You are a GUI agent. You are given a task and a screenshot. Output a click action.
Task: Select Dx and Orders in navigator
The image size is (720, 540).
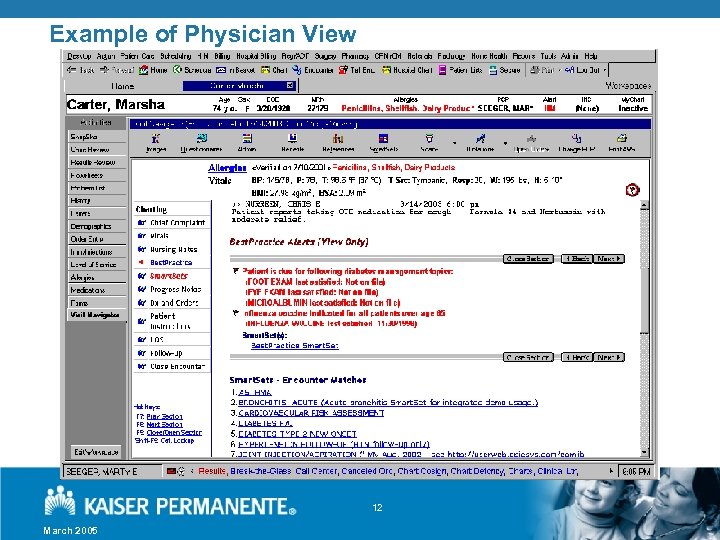click(174, 303)
